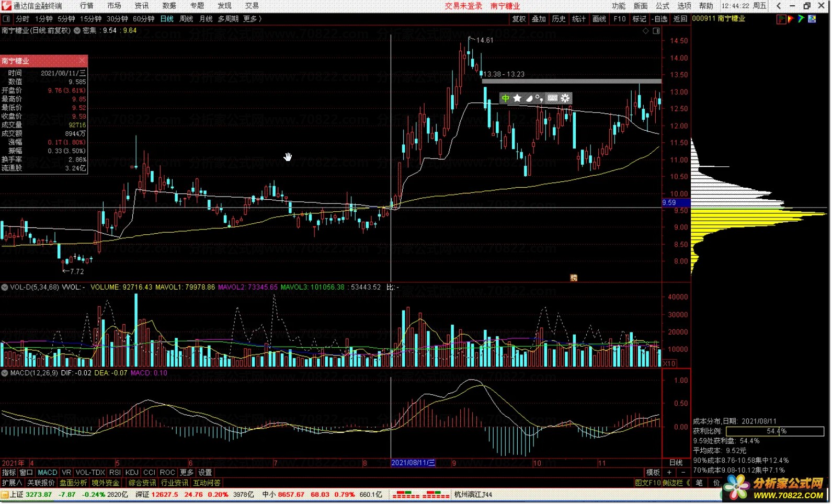Open F10 company info

tap(620, 19)
